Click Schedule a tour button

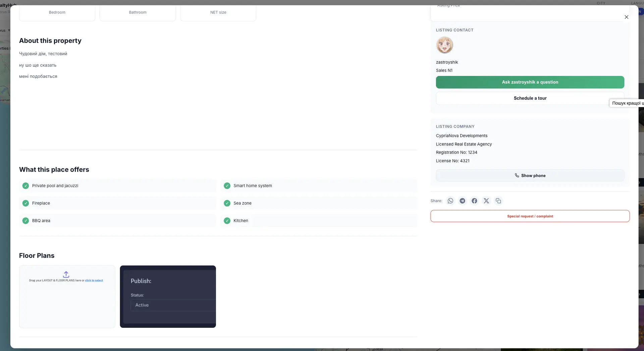pos(530,98)
